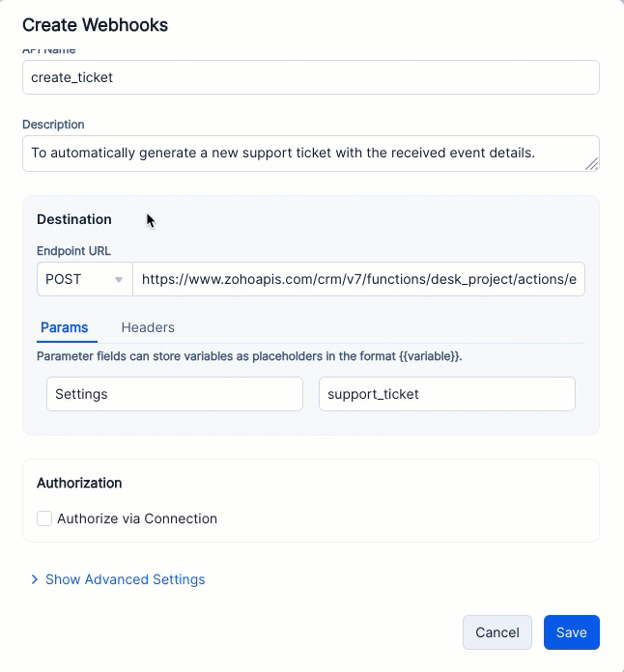Screen dimensions: 624x672
Task: Click the Endpoint URL text field
Action: click(x=358, y=279)
